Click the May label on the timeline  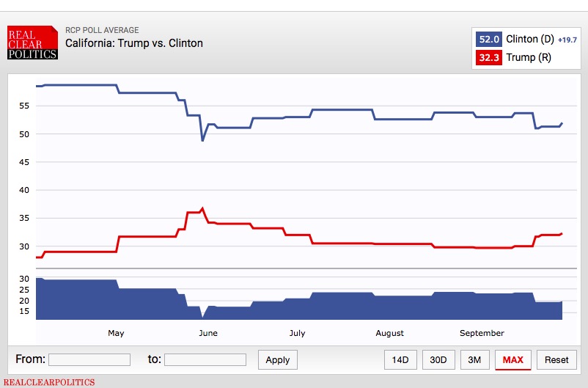(x=116, y=333)
